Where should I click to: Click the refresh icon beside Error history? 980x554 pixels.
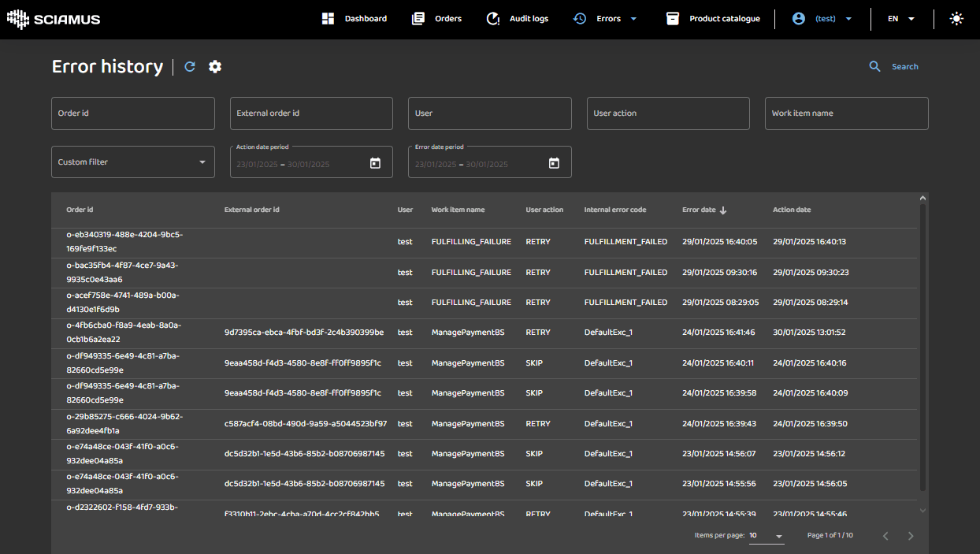(190, 67)
